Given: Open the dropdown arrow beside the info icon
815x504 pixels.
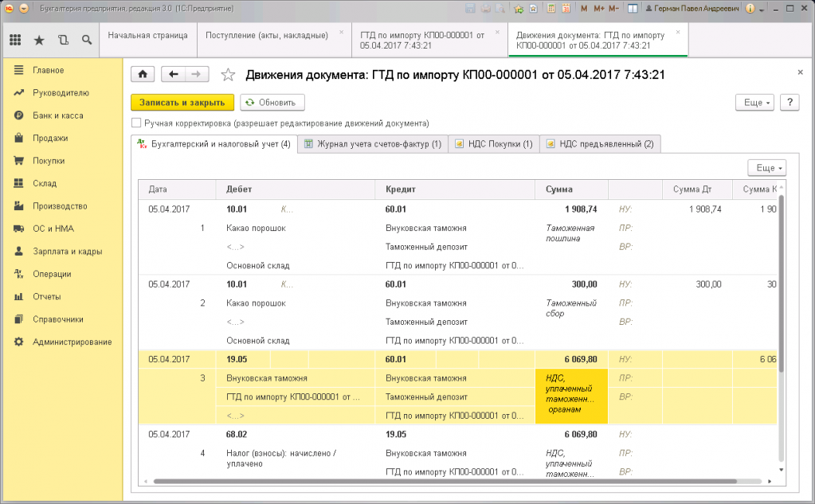Looking at the screenshot, I should [762, 10].
